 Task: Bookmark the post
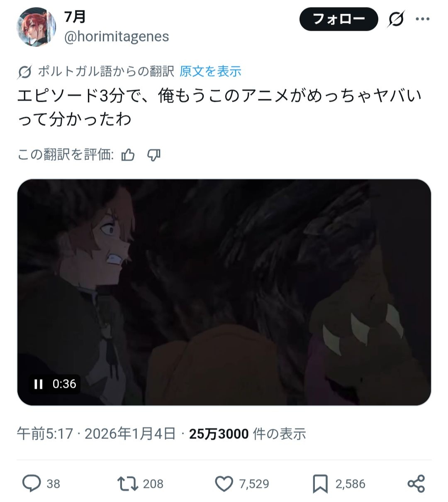[x=320, y=484]
